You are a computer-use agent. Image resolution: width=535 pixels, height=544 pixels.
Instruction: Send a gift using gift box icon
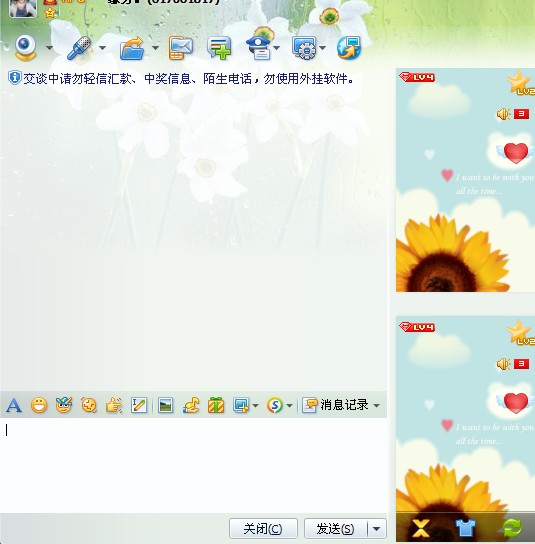216,405
